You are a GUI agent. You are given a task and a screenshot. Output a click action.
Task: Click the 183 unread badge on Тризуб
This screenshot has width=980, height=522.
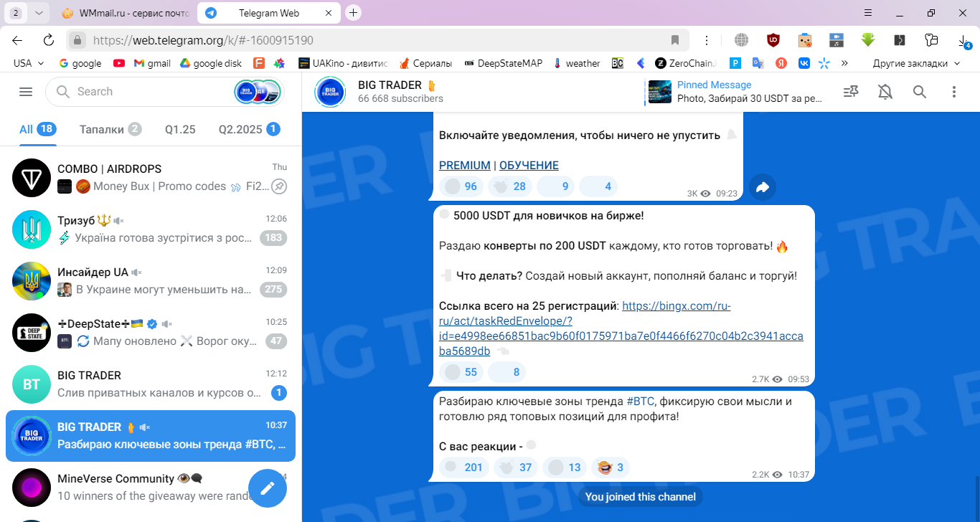pyautogui.click(x=273, y=238)
